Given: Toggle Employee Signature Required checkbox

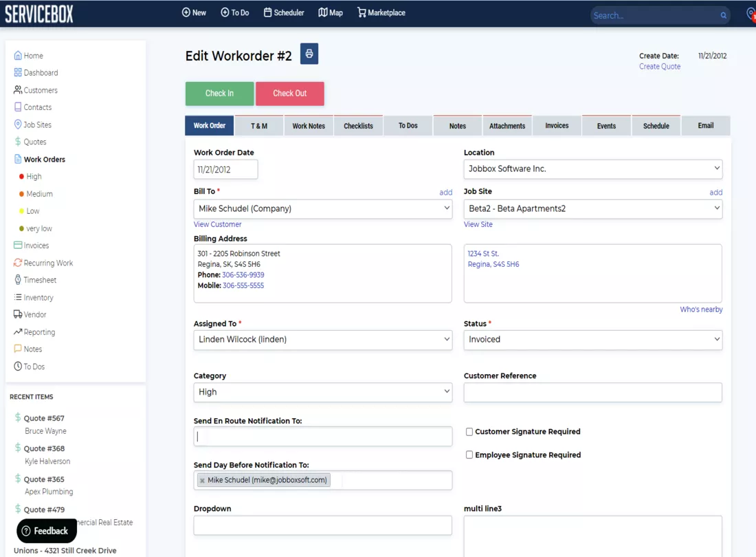Looking at the screenshot, I should [x=469, y=455].
